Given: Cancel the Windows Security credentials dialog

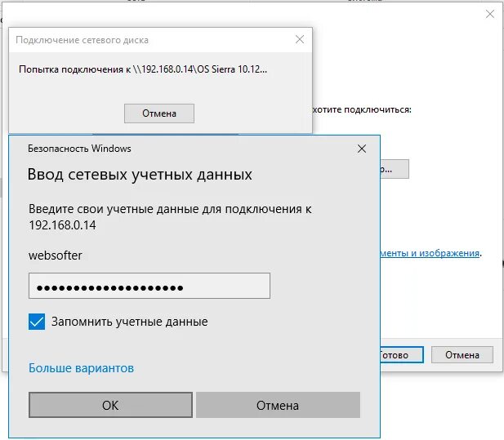Looking at the screenshot, I should pyautogui.click(x=278, y=405).
